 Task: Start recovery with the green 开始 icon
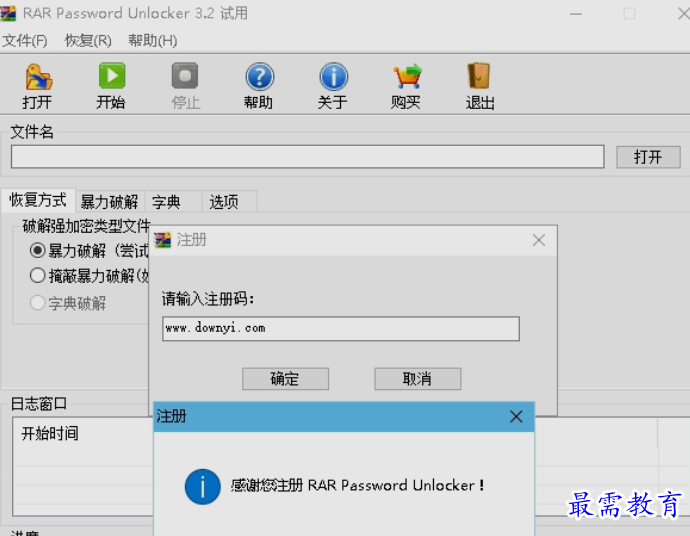coord(112,76)
